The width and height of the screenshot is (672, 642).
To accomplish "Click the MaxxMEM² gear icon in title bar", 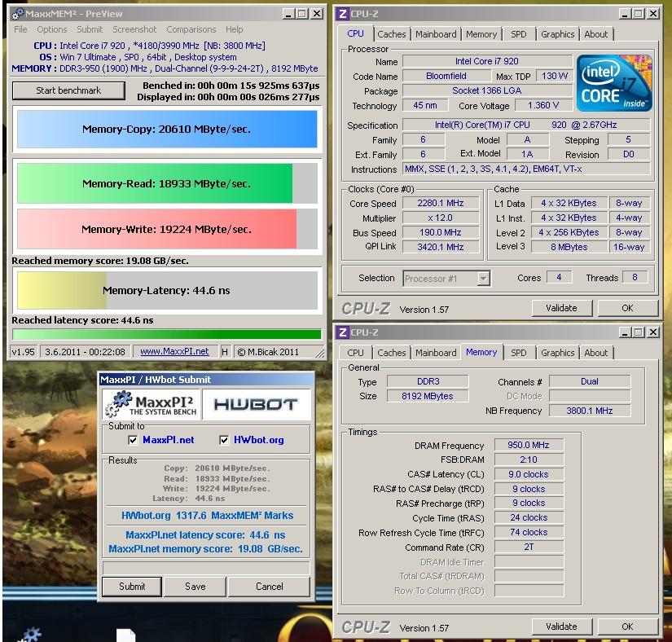I will pos(18,14).
